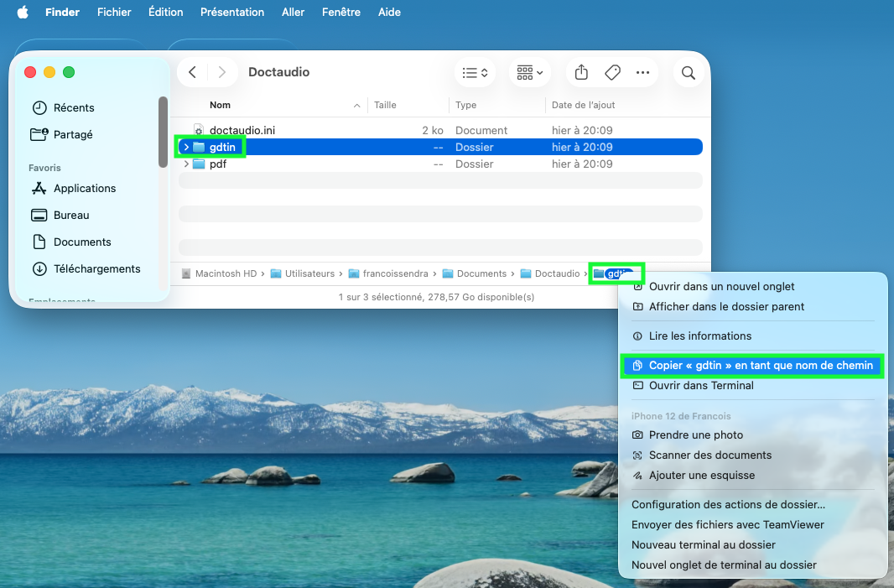
Task: Click Documents in the path bar
Action: point(475,273)
